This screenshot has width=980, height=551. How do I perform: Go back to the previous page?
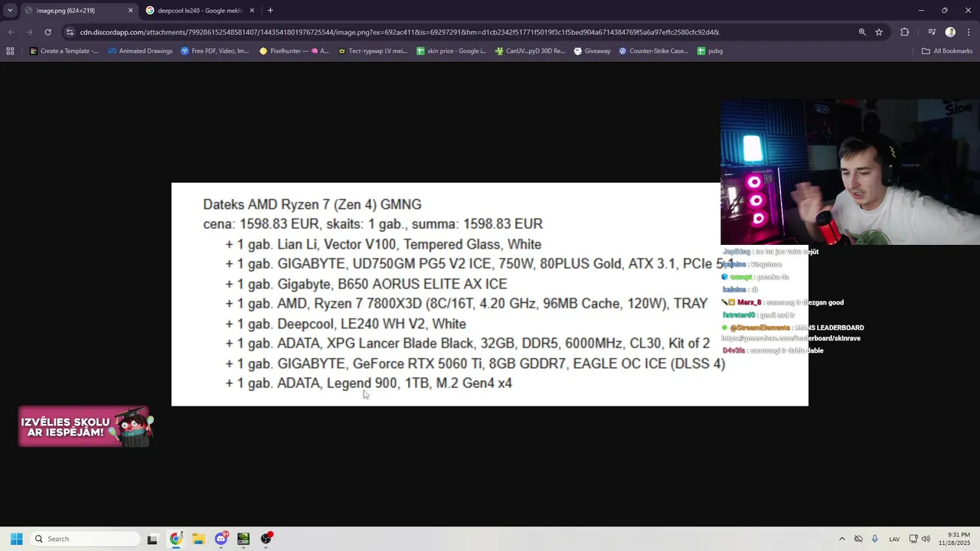pyautogui.click(x=11, y=32)
